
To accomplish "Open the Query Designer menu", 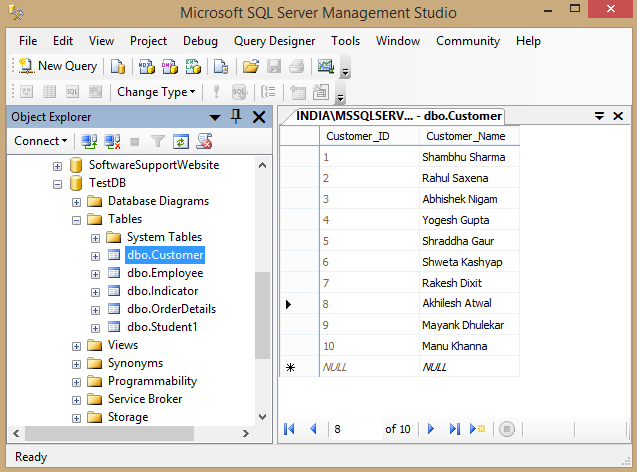I will pyautogui.click(x=274, y=41).
